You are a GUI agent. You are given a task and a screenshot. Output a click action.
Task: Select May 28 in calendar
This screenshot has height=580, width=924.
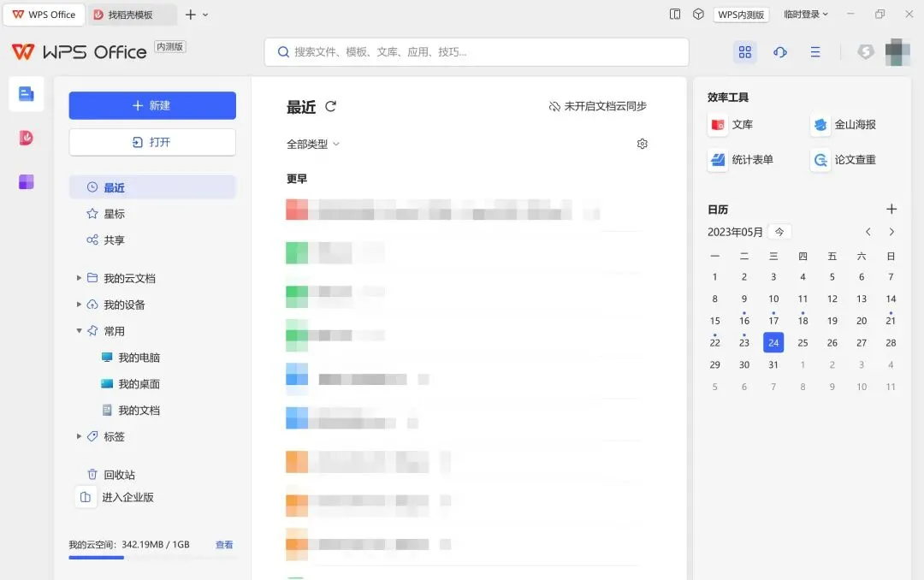tap(891, 342)
